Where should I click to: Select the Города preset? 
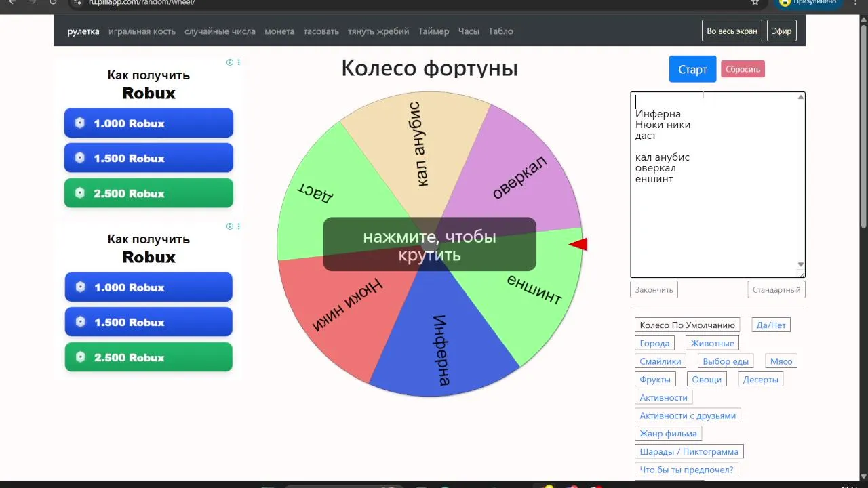coord(654,343)
